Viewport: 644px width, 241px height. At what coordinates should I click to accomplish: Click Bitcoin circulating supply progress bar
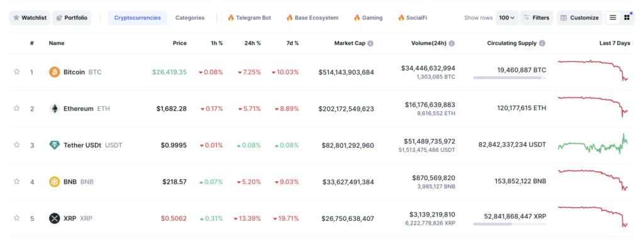509,78
